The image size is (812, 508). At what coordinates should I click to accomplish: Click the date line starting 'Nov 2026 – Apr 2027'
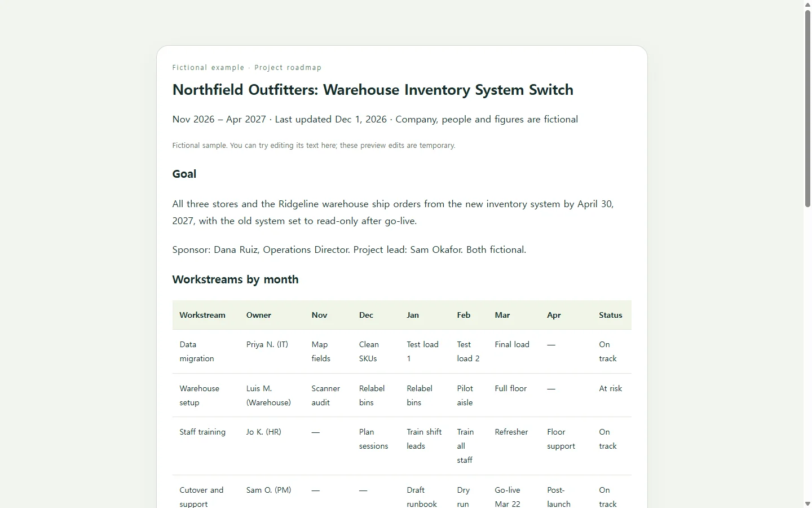375,119
